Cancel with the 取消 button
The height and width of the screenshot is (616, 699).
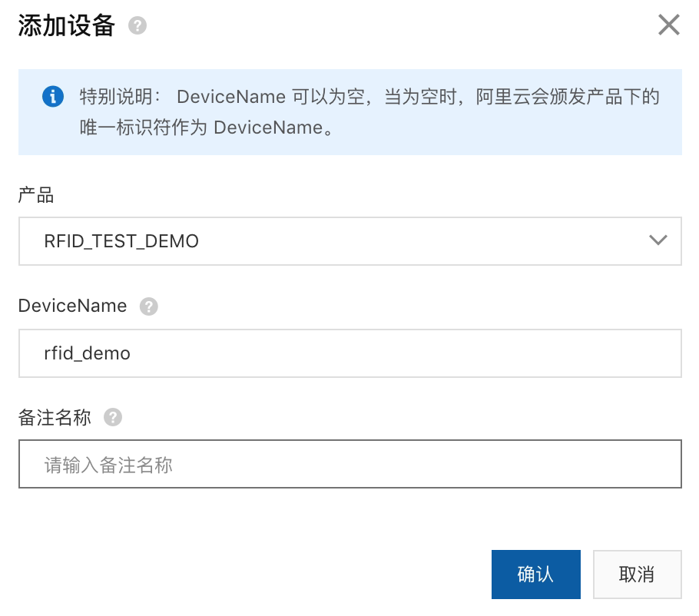[x=637, y=575]
